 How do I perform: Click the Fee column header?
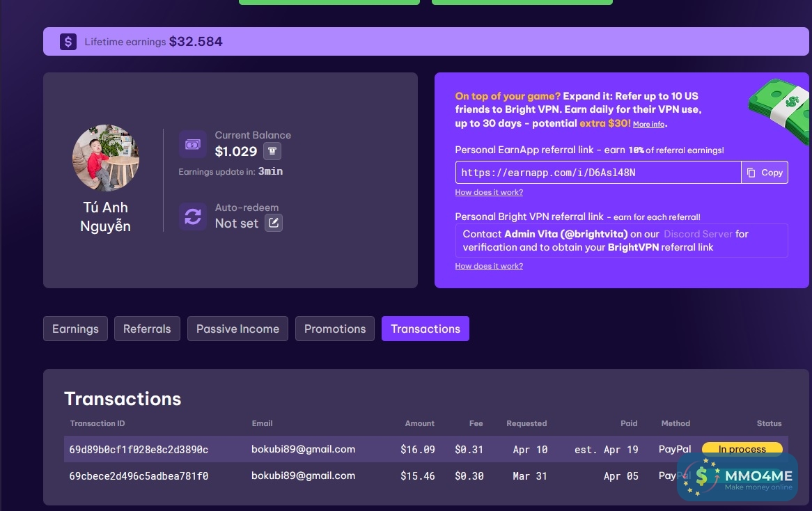coord(476,423)
